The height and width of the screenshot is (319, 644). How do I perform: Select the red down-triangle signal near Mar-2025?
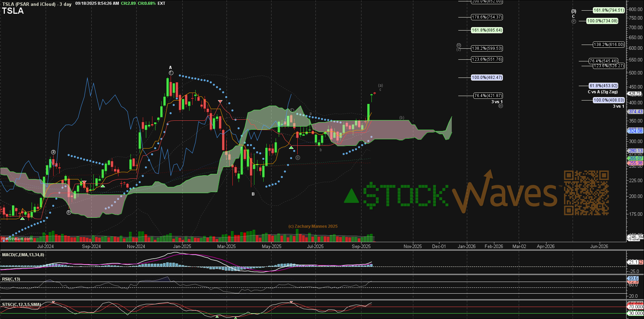[x=220, y=102]
